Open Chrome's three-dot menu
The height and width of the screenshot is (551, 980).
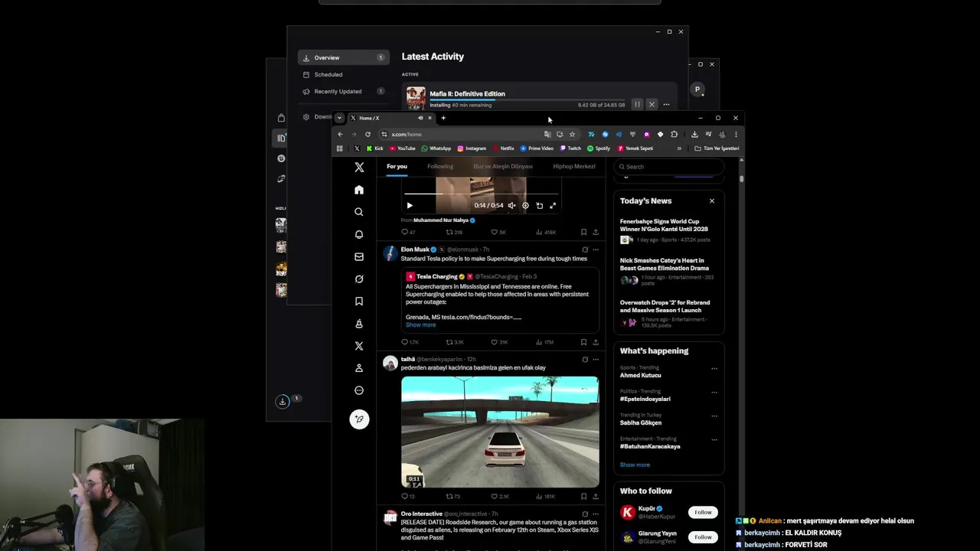736,134
